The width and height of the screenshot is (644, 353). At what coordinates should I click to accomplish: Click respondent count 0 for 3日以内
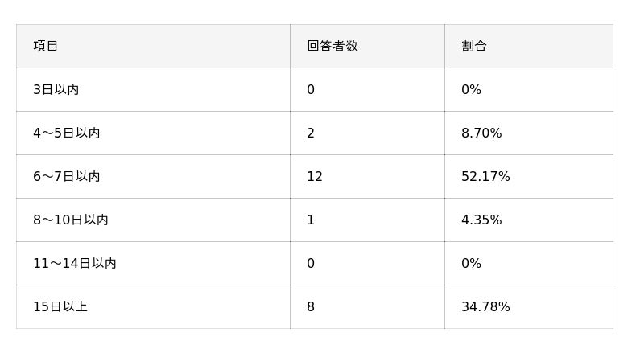(311, 90)
